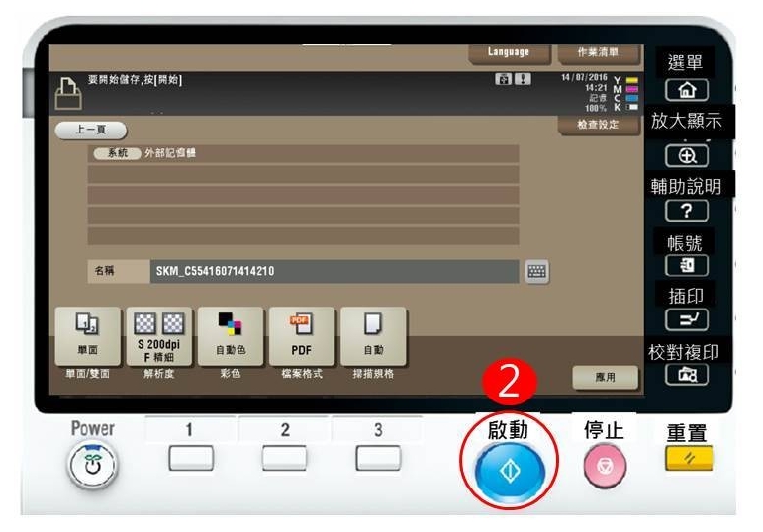Image resolution: width=763 pixels, height=532 pixels.
Task: Open the PDF file format tile
Action: click(x=302, y=336)
